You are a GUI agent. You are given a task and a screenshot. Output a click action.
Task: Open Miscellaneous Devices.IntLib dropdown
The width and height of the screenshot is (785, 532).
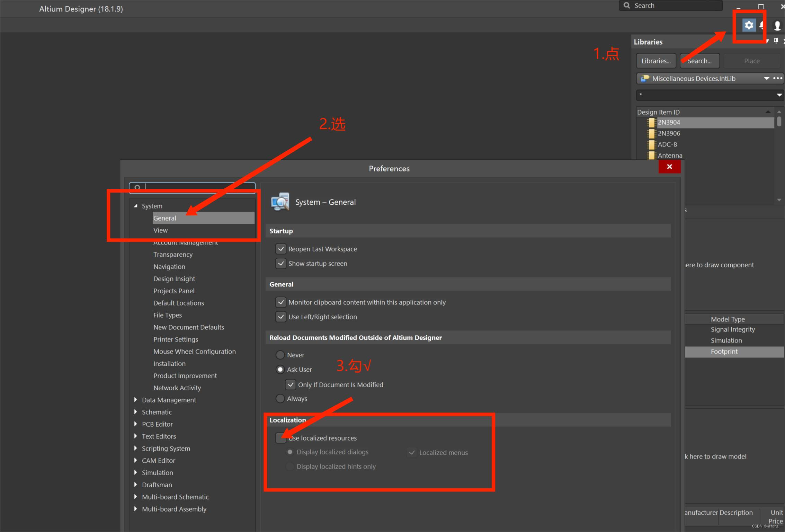point(766,79)
